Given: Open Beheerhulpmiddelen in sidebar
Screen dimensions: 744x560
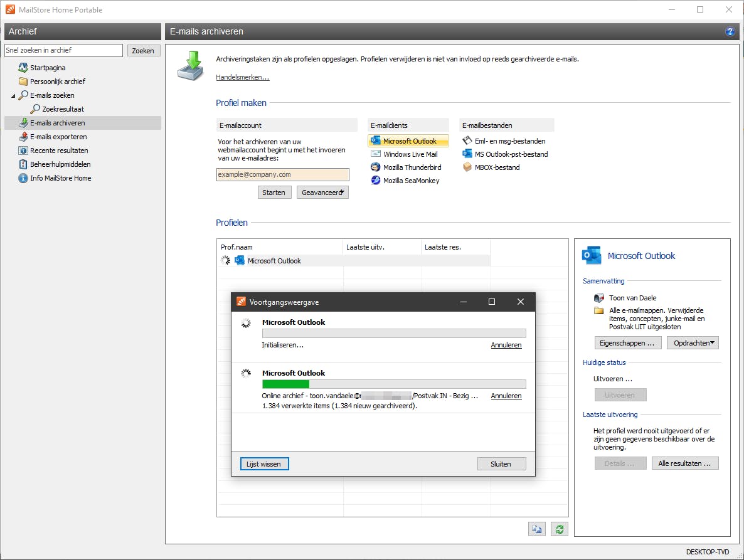Looking at the screenshot, I should pos(60,164).
